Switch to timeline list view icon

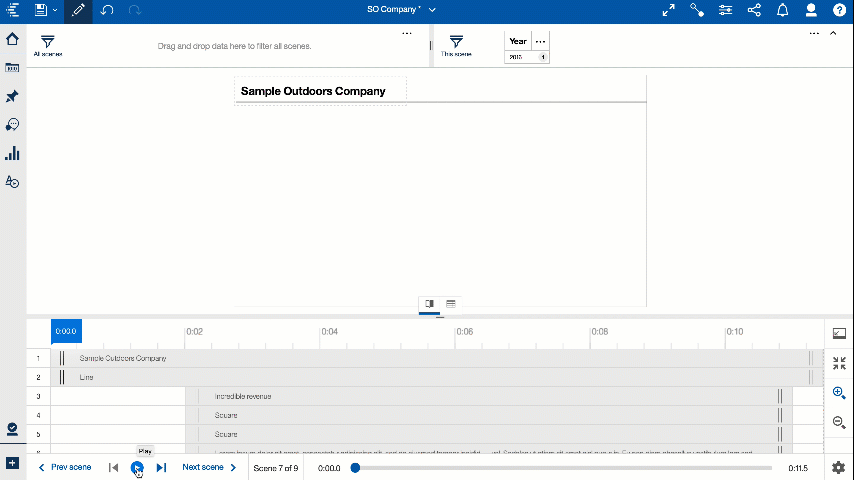tap(450, 304)
